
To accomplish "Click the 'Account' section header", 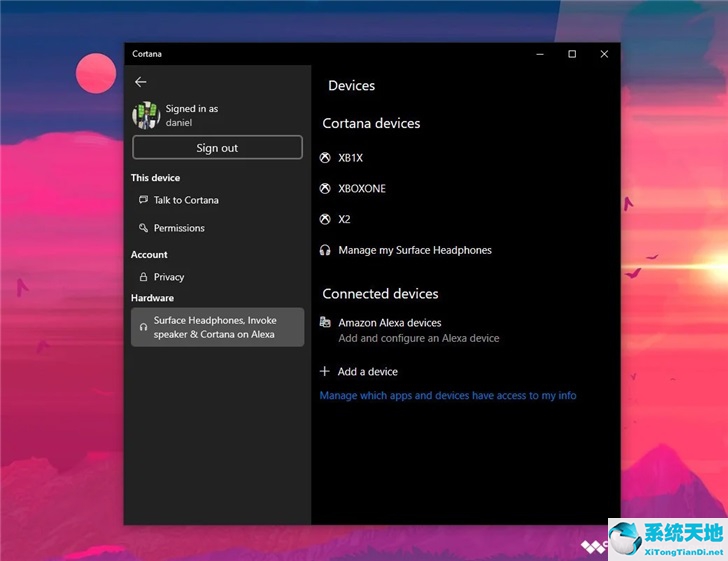I will click(x=149, y=254).
